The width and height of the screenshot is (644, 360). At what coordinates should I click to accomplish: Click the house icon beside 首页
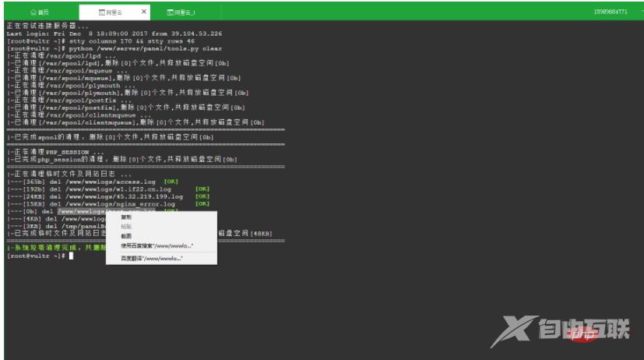[33, 12]
